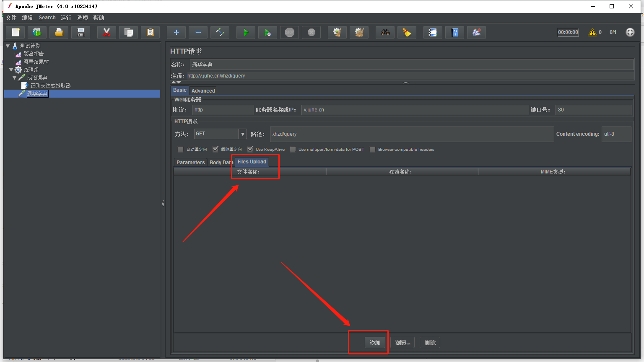Image resolution: width=644 pixels, height=362 pixels.
Task: Enable Use multipart/form-data for POST
Action: pos(293,149)
